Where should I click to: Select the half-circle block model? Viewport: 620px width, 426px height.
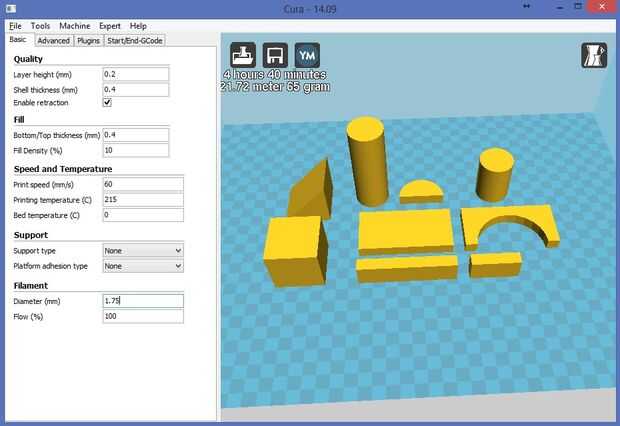(x=421, y=192)
